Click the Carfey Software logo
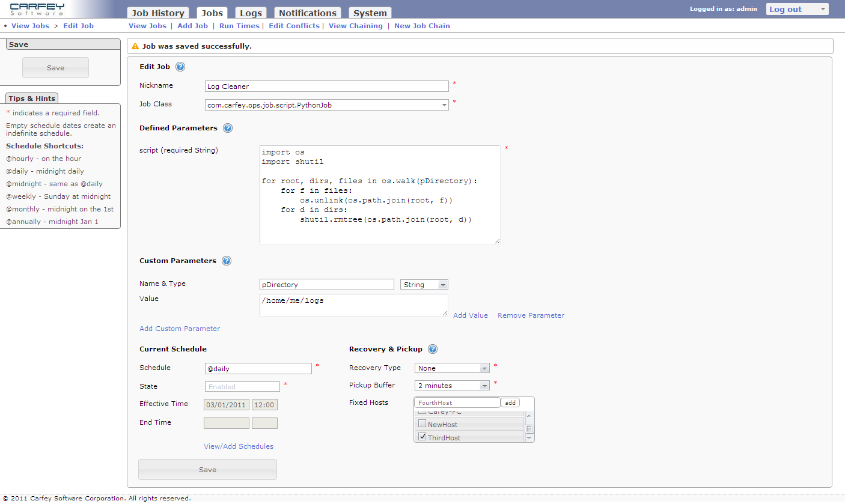The width and height of the screenshot is (845, 504). point(37,9)
